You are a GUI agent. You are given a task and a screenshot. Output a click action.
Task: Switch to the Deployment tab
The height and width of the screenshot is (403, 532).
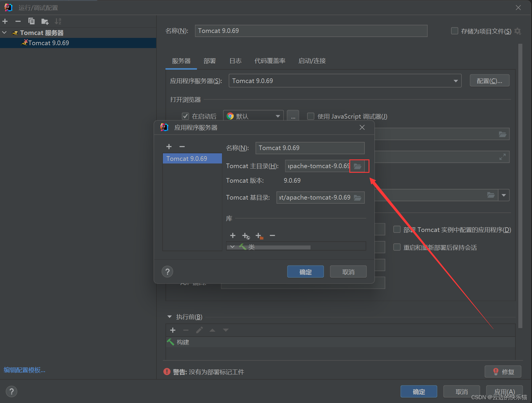[x=210, y=61]
